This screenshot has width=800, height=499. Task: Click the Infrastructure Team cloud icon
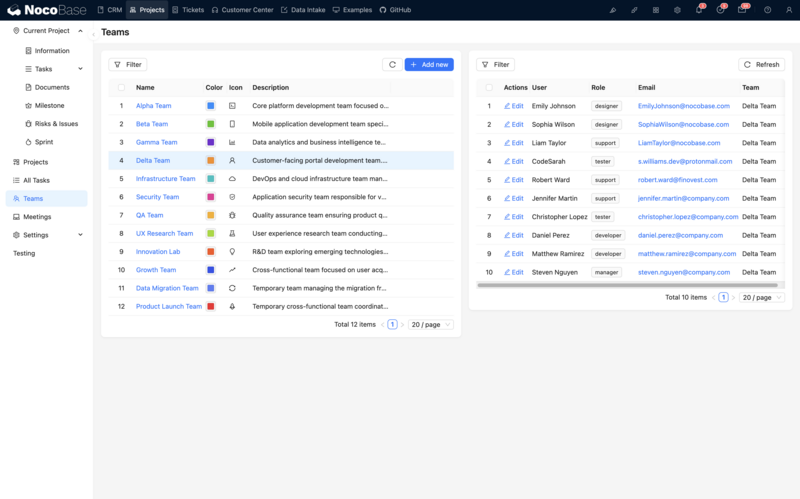(232, 179)
